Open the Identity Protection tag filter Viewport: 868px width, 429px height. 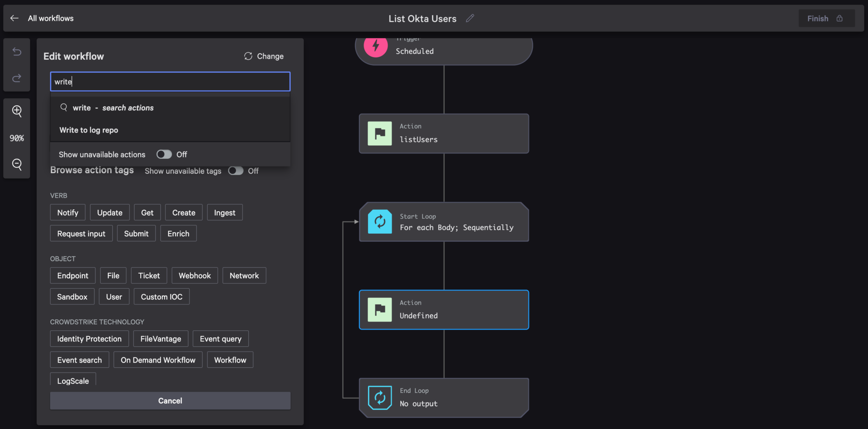point(89,338)
